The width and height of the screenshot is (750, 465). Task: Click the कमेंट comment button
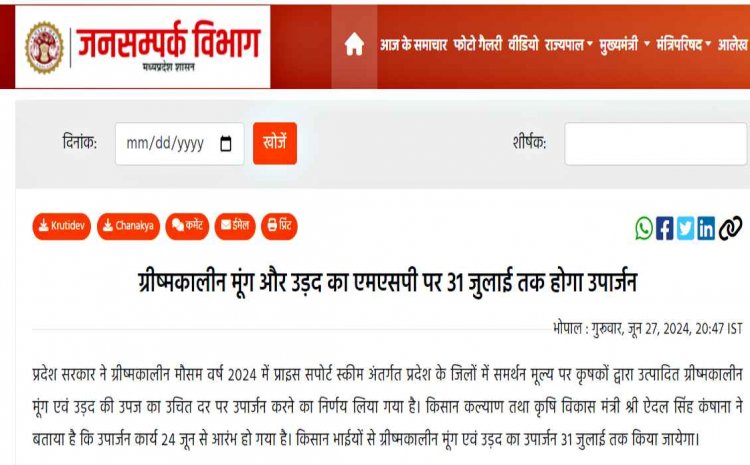(x=187, y=226)
